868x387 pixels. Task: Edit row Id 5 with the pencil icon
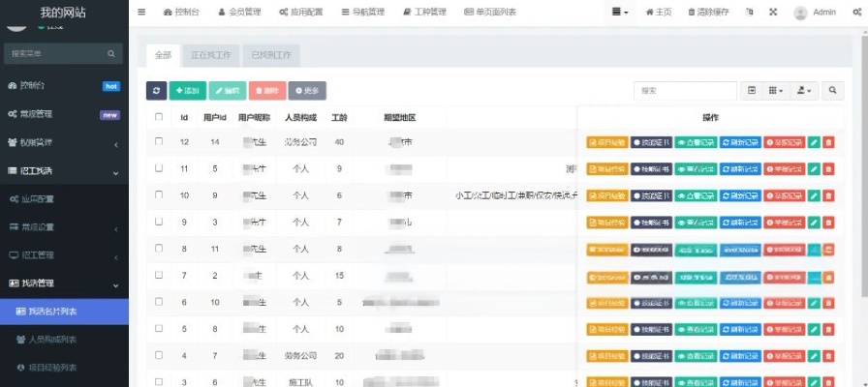814,330
